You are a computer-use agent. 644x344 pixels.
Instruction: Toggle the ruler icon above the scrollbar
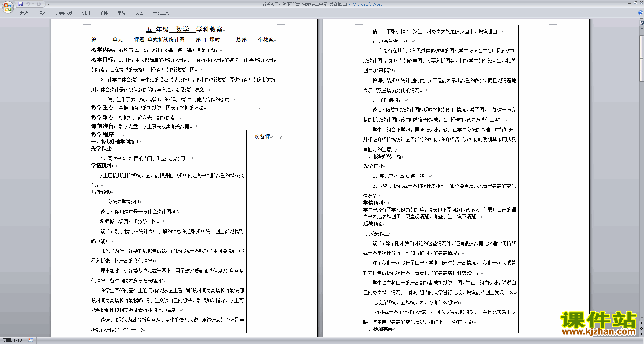(642, 23)
